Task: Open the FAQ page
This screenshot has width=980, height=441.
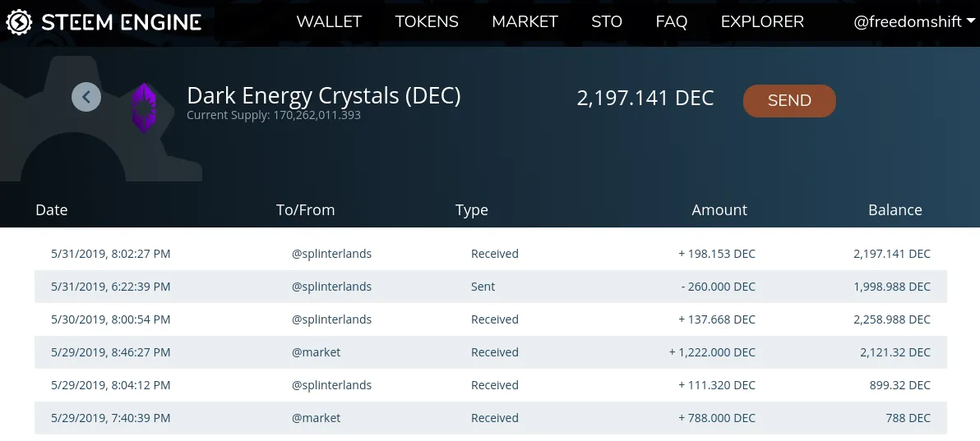Action: 671,22
